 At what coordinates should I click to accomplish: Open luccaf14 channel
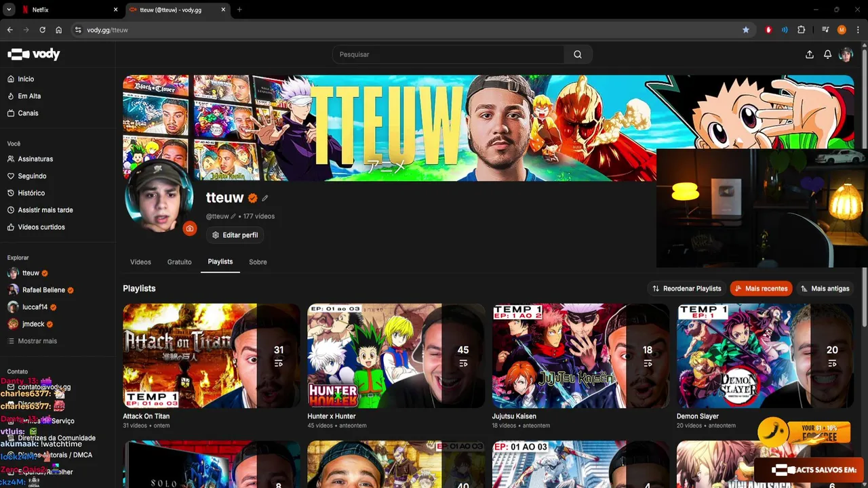[x=35, y=307]
